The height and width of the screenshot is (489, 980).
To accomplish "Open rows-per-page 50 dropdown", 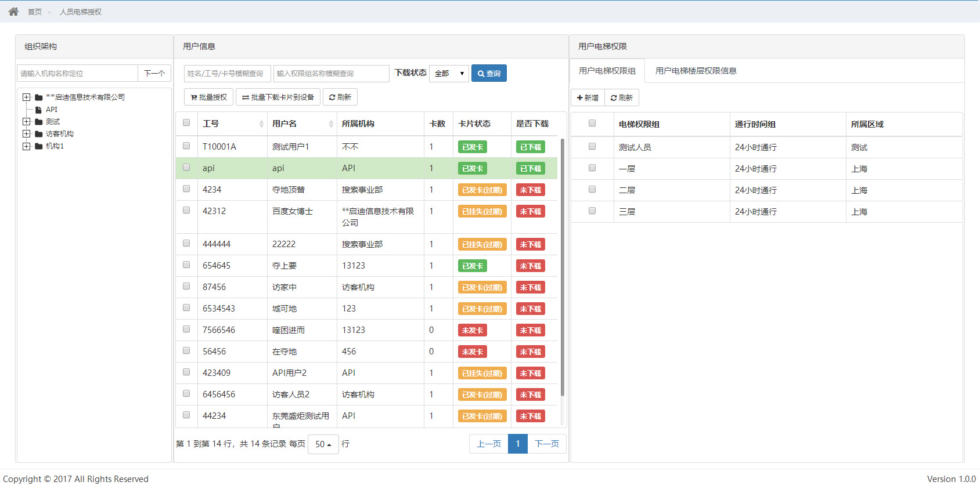I will pos(323,444).
